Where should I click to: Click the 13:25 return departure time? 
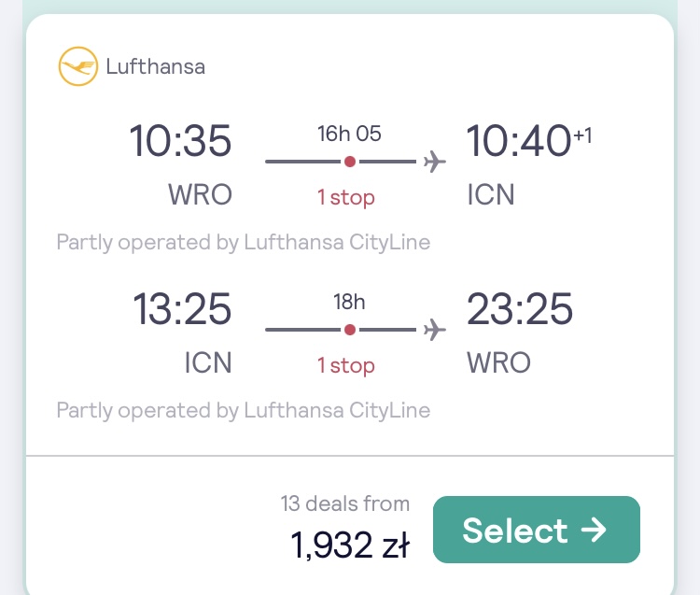pos(182,309)
